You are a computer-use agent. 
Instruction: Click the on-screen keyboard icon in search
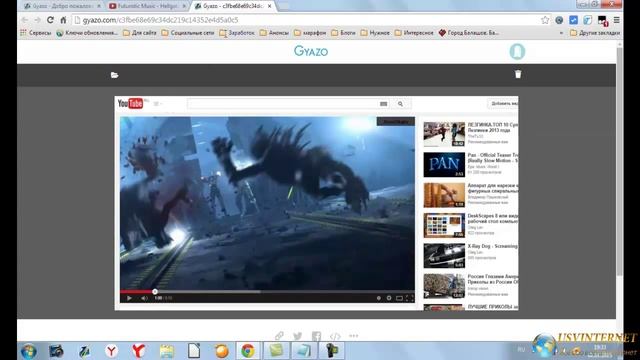point(383,104)
